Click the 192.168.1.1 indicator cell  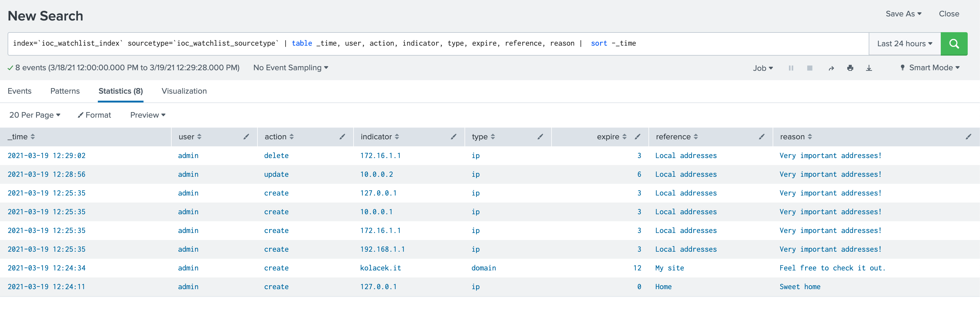tap(382, 249)
